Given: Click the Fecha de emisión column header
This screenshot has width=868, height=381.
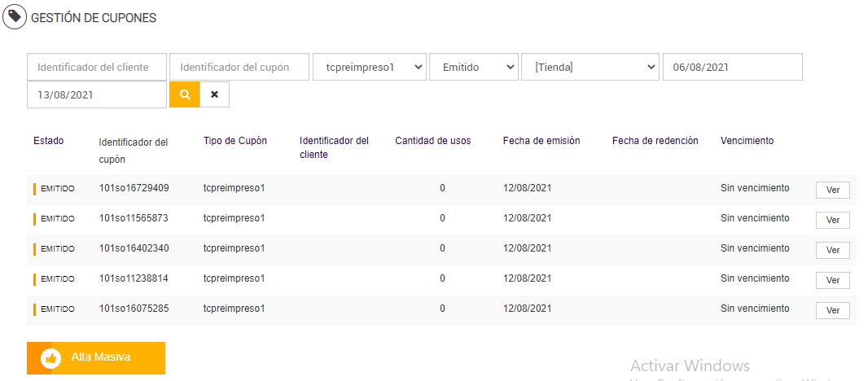Looking at the screenshot, I should (541, 141).
